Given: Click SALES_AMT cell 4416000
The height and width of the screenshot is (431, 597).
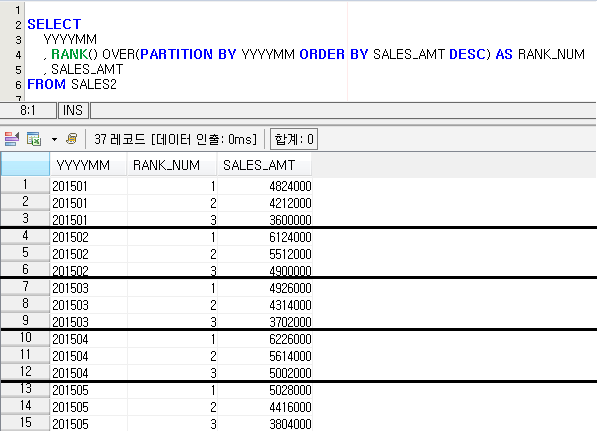Looking at the screenshot, I should (x=265, y=407).
